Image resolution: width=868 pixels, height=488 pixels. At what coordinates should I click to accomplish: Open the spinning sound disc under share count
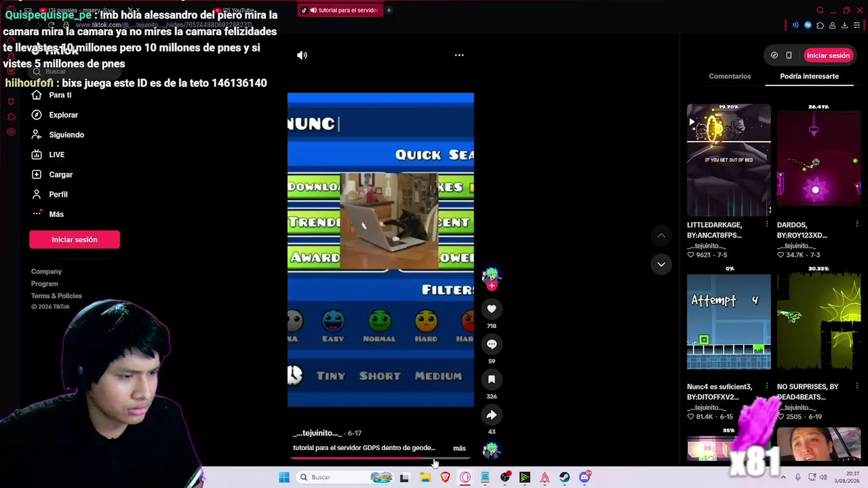click(491, 449)
